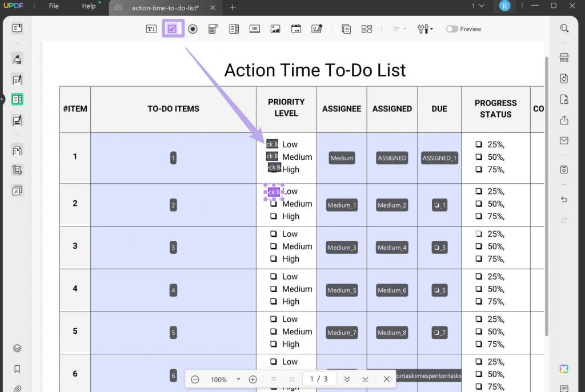585x392 pixels.
Task: Check the High checkbox in row 4
Action: [274, 302]
